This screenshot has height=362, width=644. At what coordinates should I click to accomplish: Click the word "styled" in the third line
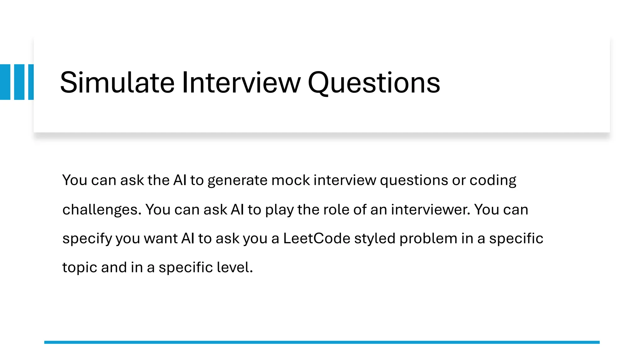coord(375,239)
